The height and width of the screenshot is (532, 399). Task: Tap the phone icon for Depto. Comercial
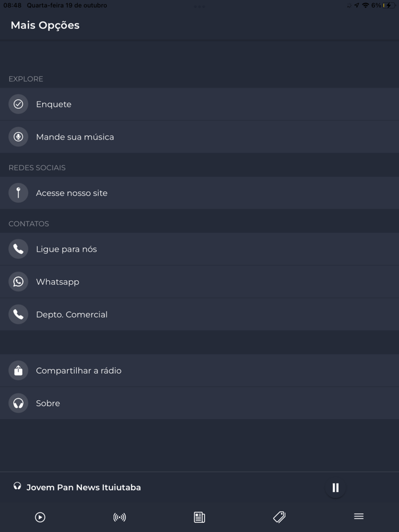point(18,314)
